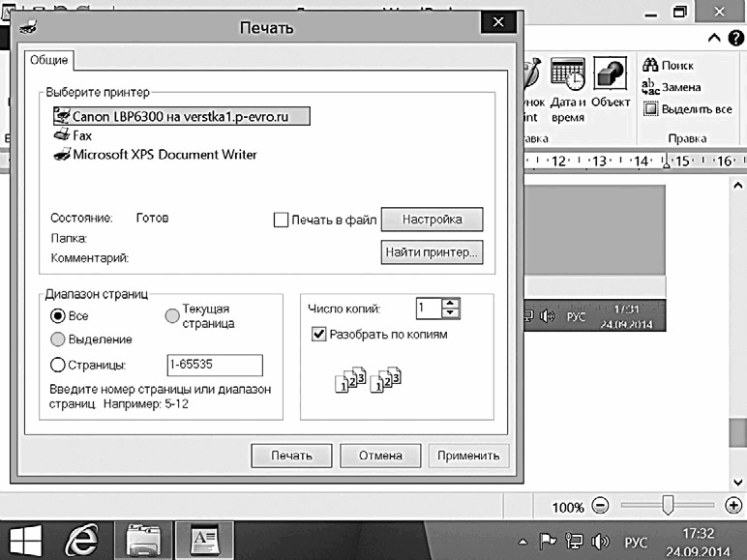The height and width of the screenshot is (560, 747).
Task: Insert Object via ribbon icon
Action: (x=611, y=82)
